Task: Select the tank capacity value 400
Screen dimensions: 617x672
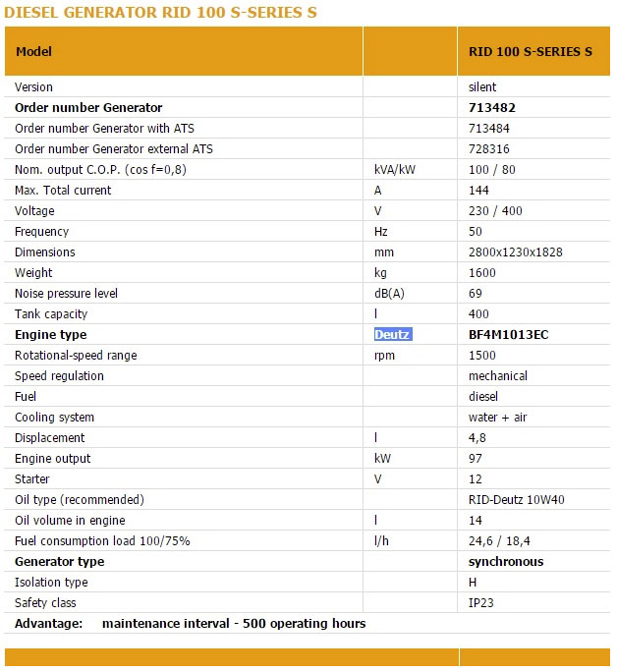Action: [479, 314]
